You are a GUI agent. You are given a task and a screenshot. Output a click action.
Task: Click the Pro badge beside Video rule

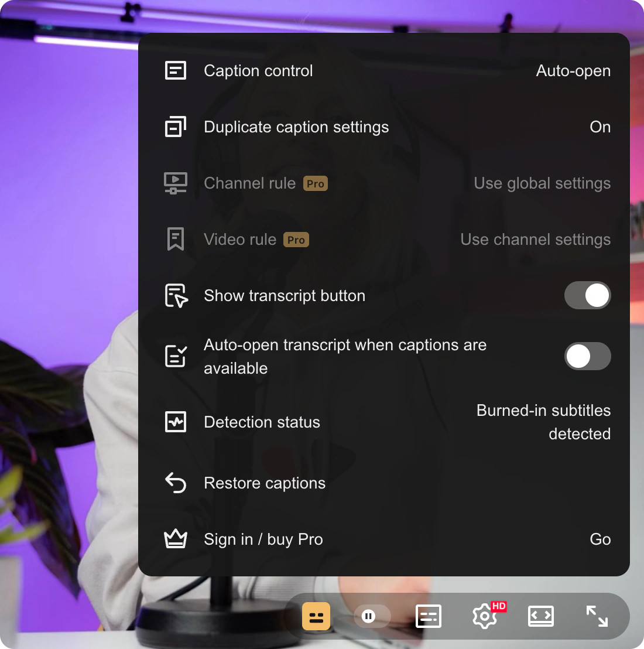[x=296, y=240]
